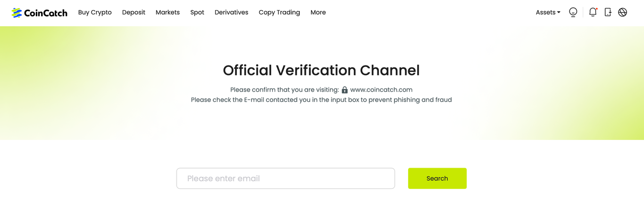Navigate to Copy Trading
644x216 pixels.
[279, 12]
